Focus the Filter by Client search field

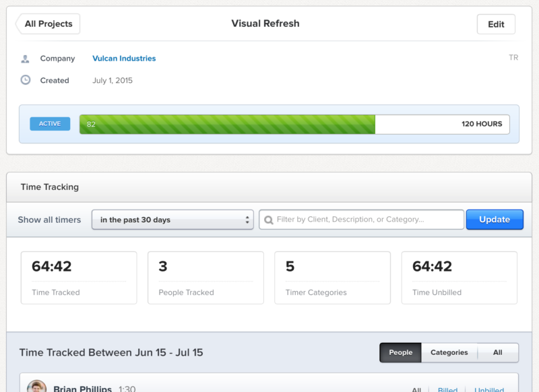pyautogui.click(x=361, y=220)
